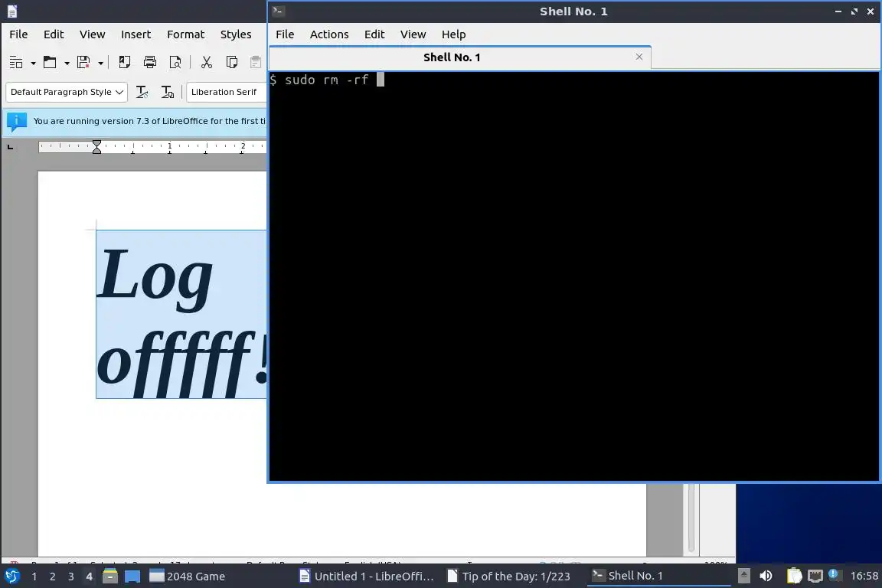Click the Export as PDF icon
The width and height of the screenshot is (882, 588).
(x=124, y=62)
